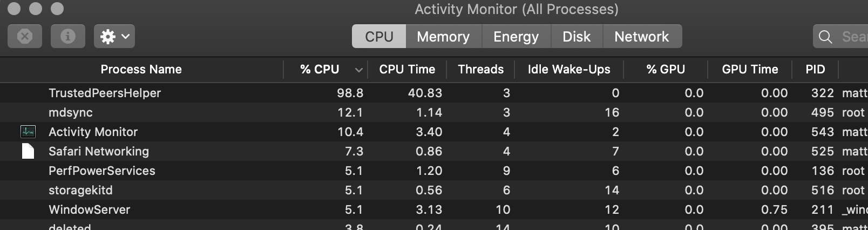Select the Network tab
The height and width of the screenshot is (230, 868).
(642, 37)
